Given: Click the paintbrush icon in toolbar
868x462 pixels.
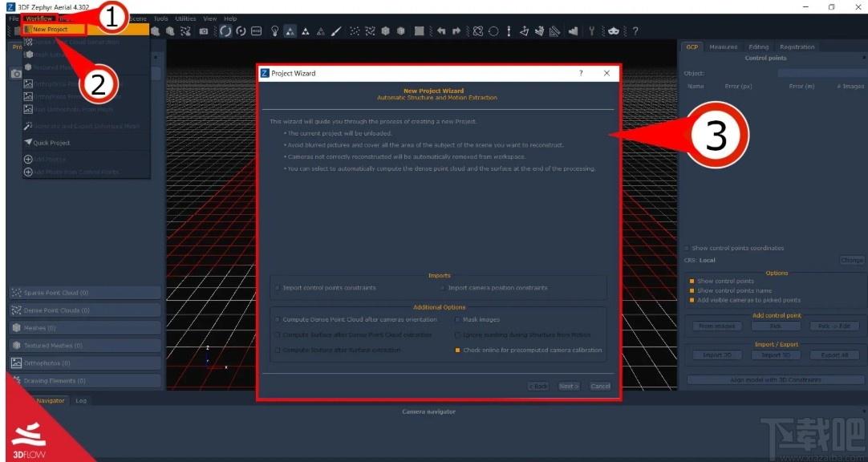Looking at the screenshot, I should pos(336,31).
